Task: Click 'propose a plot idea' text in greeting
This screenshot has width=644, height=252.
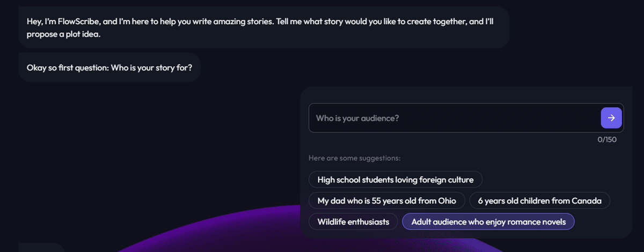Action: pyautogui.click(x=64, y=34)
